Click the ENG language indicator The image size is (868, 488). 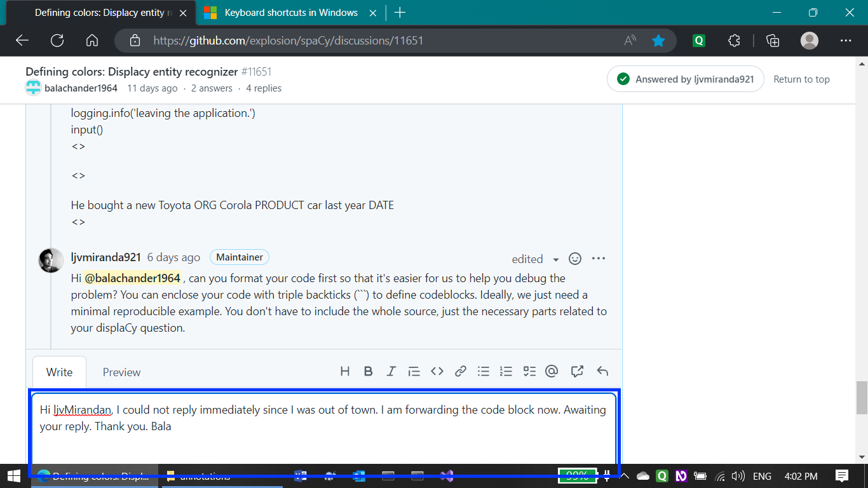click(x=762, y=476)
